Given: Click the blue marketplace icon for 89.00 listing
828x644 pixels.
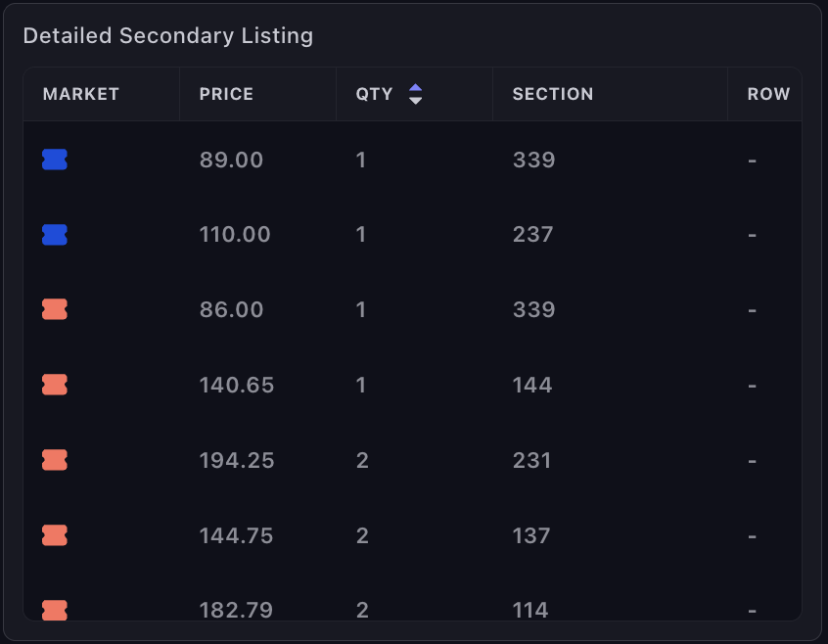Looking at the screenshot, I should click(x=55, y=160).
